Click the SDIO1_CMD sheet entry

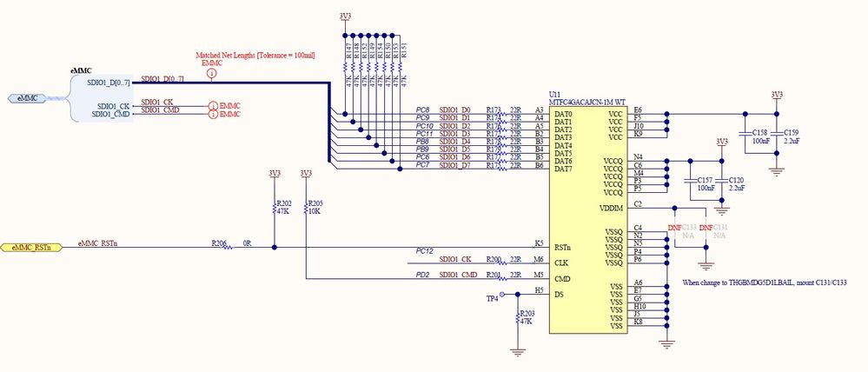point(111,115)
